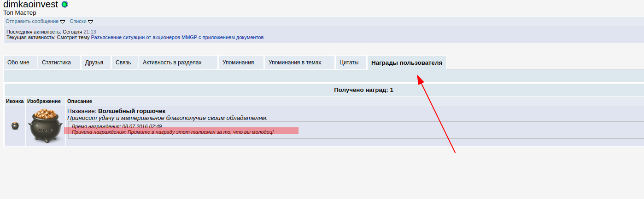
Task: Click the small pot icon in Иконка column
Action: tap(15, 125)
